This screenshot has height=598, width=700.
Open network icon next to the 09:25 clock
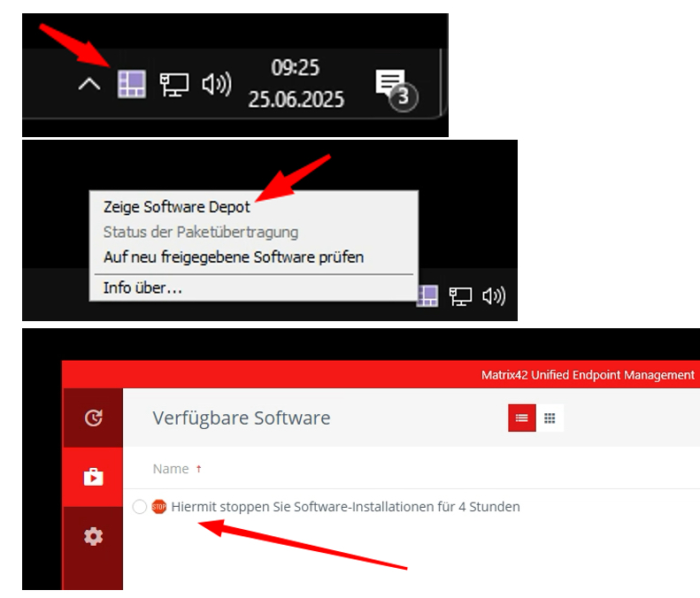click(x=174, y=84)
